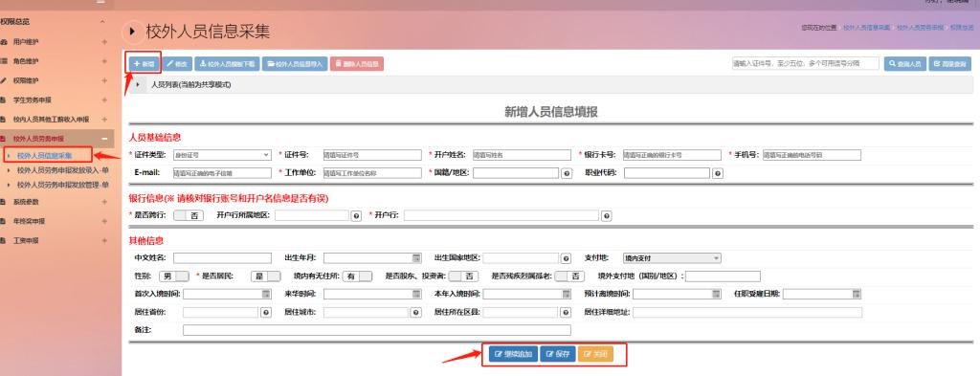Click the 用户维护 sidebar icon
Screen dimensions: 980x376
4,42
